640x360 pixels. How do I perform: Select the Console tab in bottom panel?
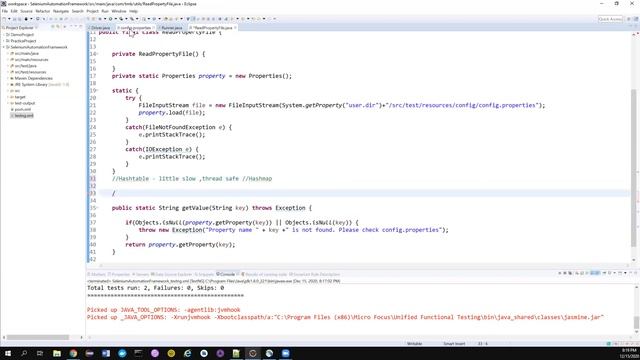pyautogui.click(x=226, y=274)
